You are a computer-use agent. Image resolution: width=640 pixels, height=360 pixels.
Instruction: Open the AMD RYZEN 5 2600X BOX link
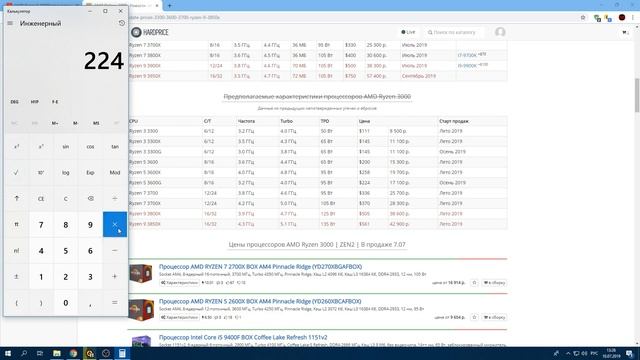click(x=260, y=301)
